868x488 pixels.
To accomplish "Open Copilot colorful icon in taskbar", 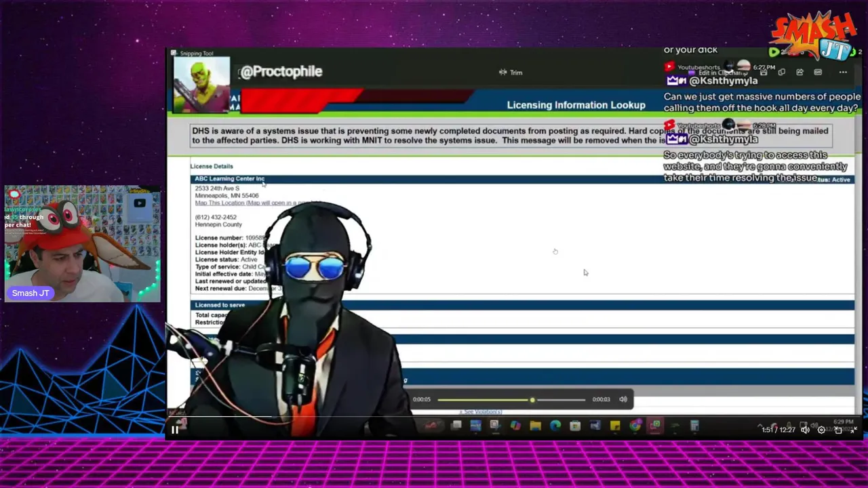I will tap(515, 426).
